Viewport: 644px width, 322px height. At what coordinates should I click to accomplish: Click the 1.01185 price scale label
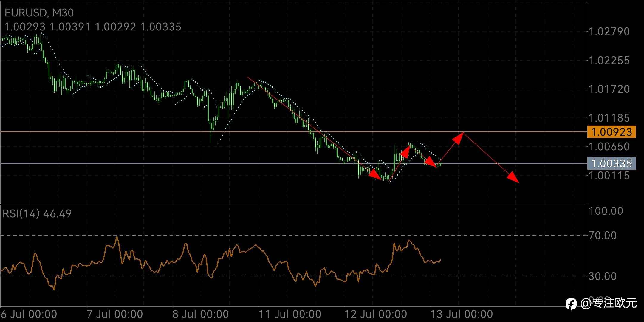point(609,118)
